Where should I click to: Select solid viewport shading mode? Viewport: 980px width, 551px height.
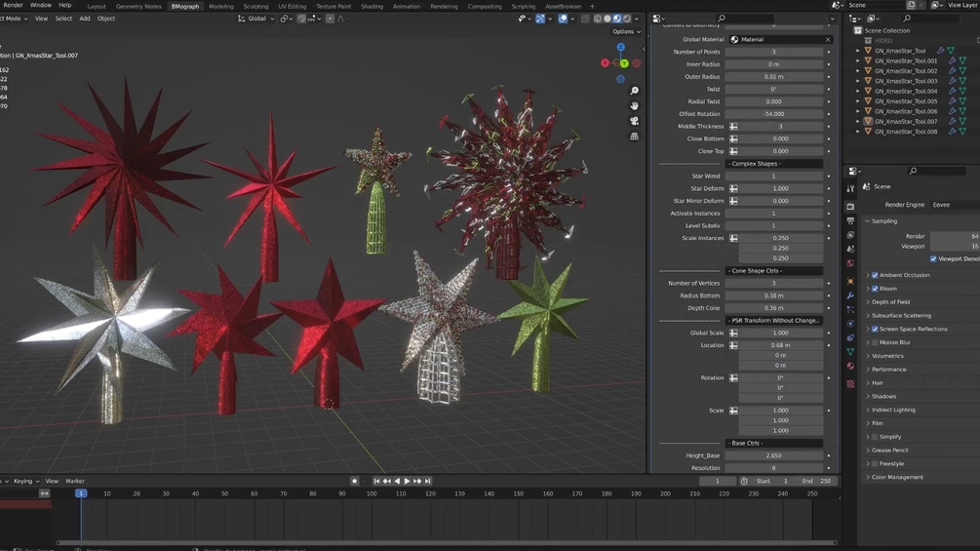(608, 19)
